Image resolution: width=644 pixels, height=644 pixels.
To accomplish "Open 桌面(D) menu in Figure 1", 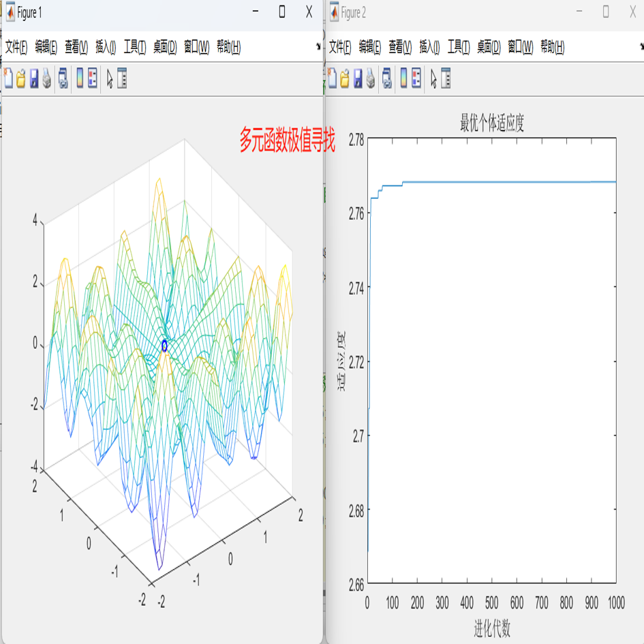I will tap(165, 47).
